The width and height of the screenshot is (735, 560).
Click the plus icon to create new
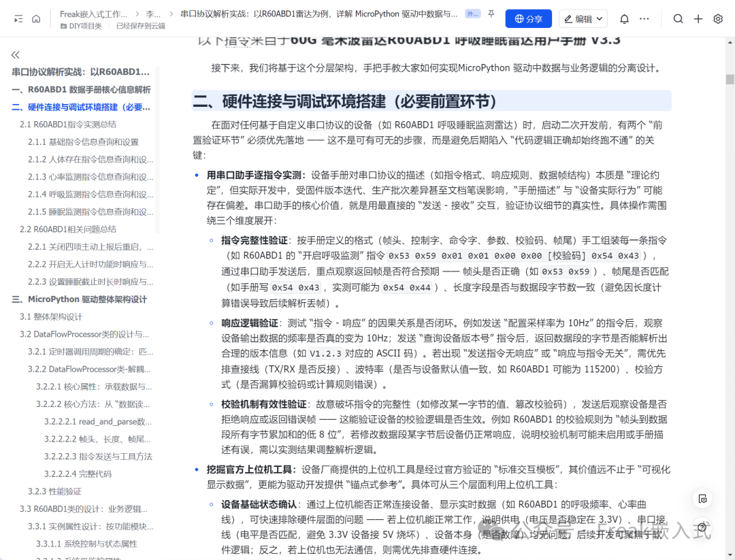pos(698,19)
